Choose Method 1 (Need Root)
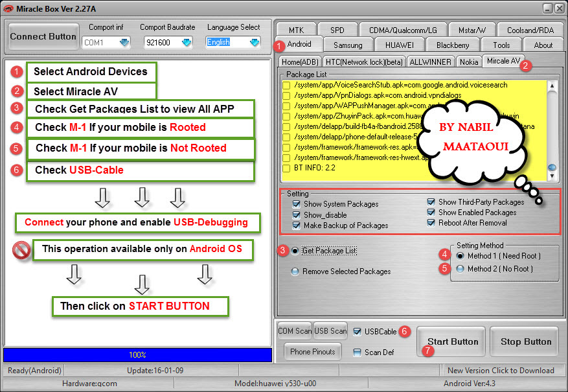The width and height of the screenshot is (568, 392). 460,256
